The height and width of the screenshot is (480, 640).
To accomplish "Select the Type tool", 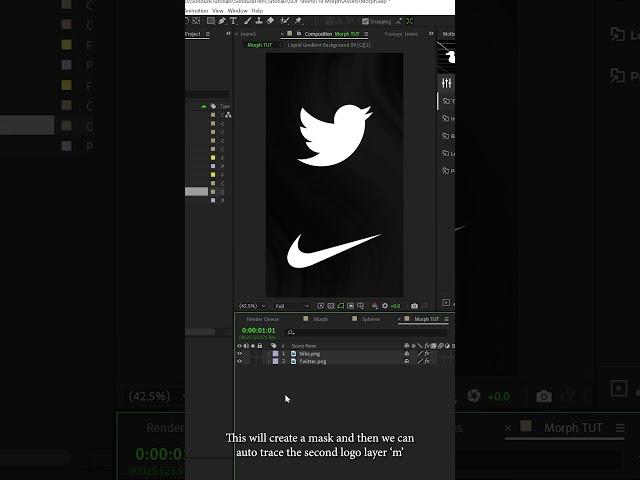I will pos(233,21).
